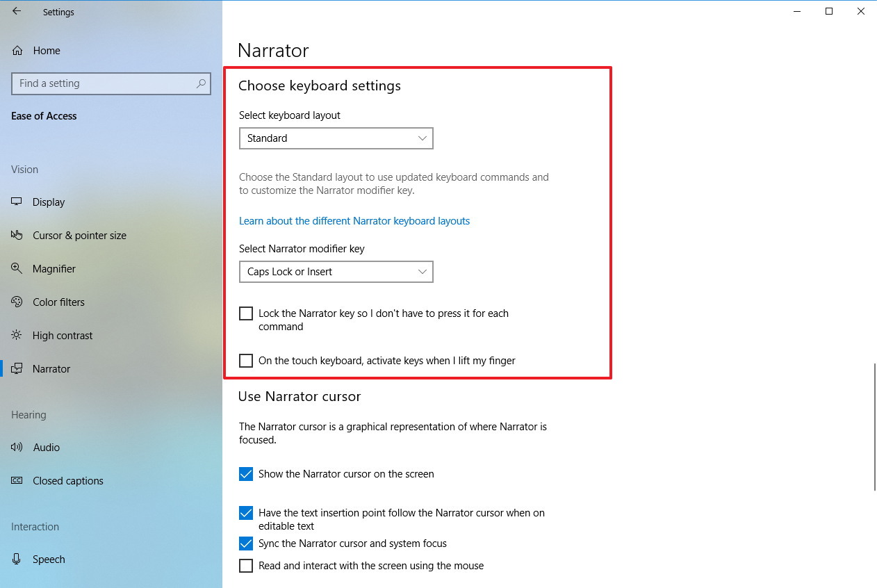Click the Use Narrator cursor heading
The height and width of the screenshot is (588, 877).
pos(300,397)
